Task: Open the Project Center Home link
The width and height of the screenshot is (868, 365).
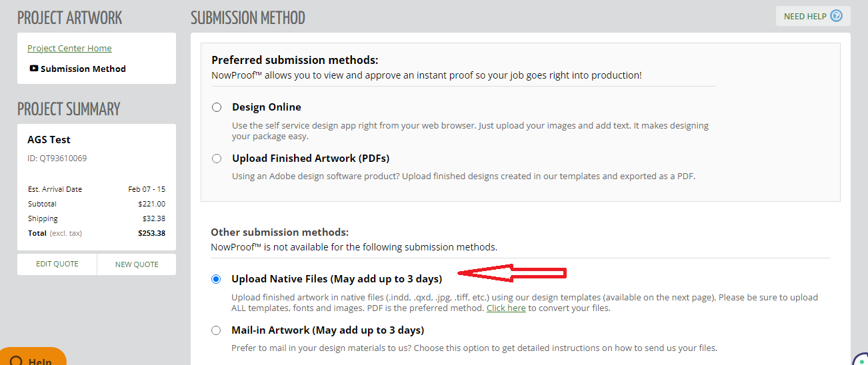Action: pyautogui.click(x=69, y=48)
